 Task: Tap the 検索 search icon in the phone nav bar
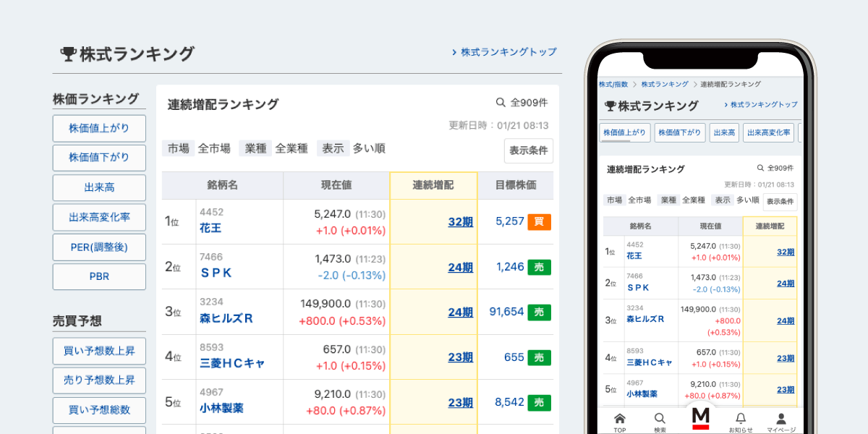tap(660, 418)
